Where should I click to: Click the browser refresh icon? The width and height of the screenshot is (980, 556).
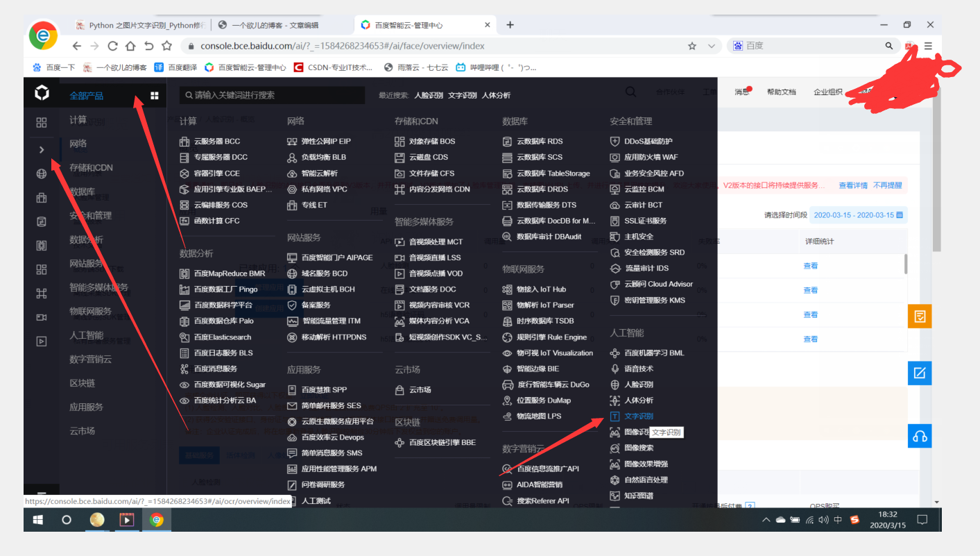point(112,46)
